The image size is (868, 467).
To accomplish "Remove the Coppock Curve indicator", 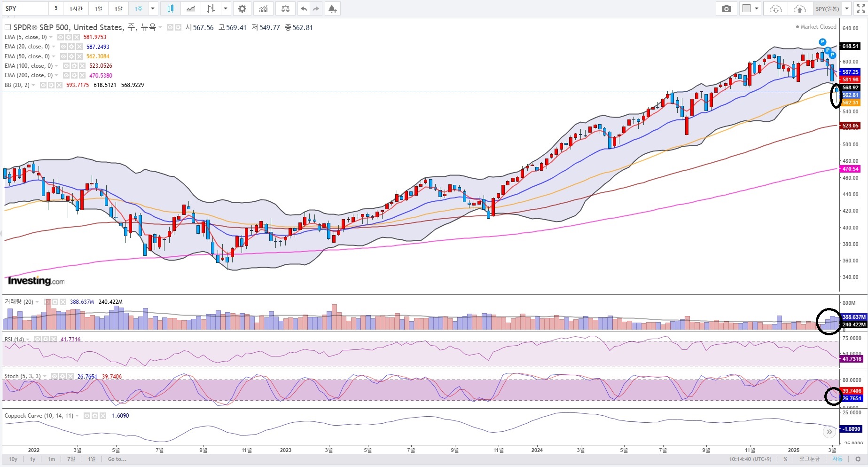I will coord(102,416).
